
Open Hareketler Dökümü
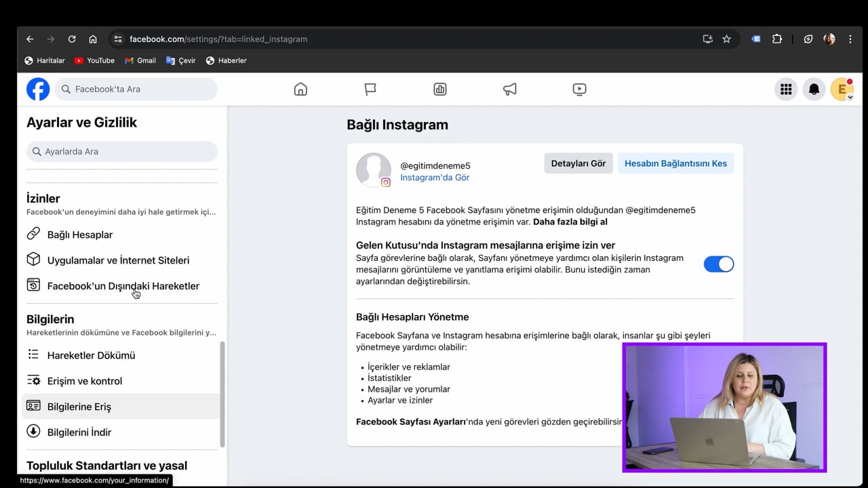[122, 355]
